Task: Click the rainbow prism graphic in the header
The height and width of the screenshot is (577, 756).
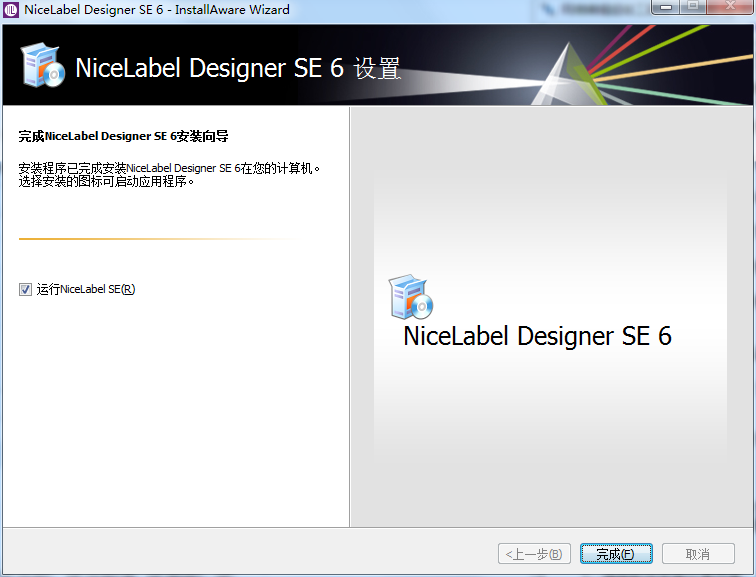Action: click(620, 62)
